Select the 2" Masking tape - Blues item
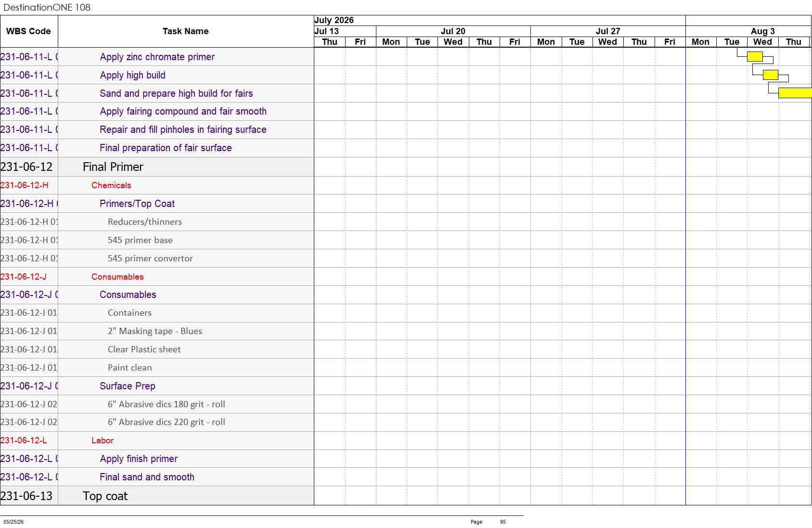The width and height of the screenshot is (812, 528). 155,331
